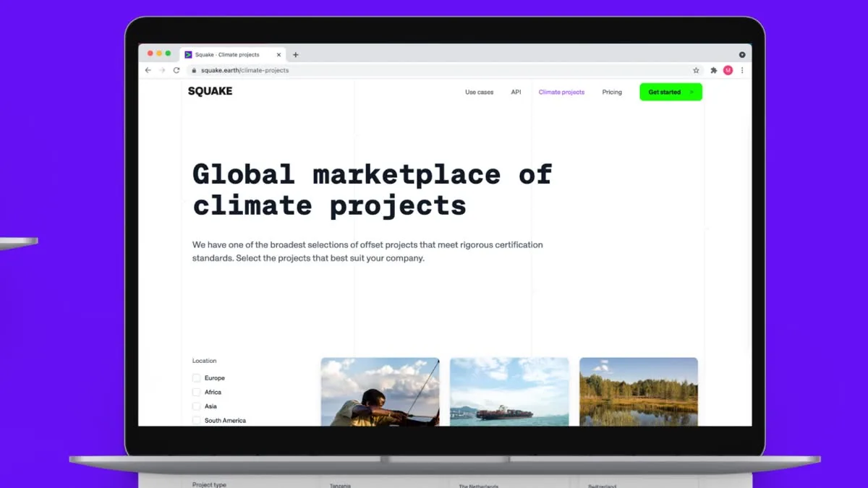Viewport: 868px width, 488px height.
Task: Click the paragraph starting 'We have one of'
Action: pyautogui.click(x=367, y=252)
